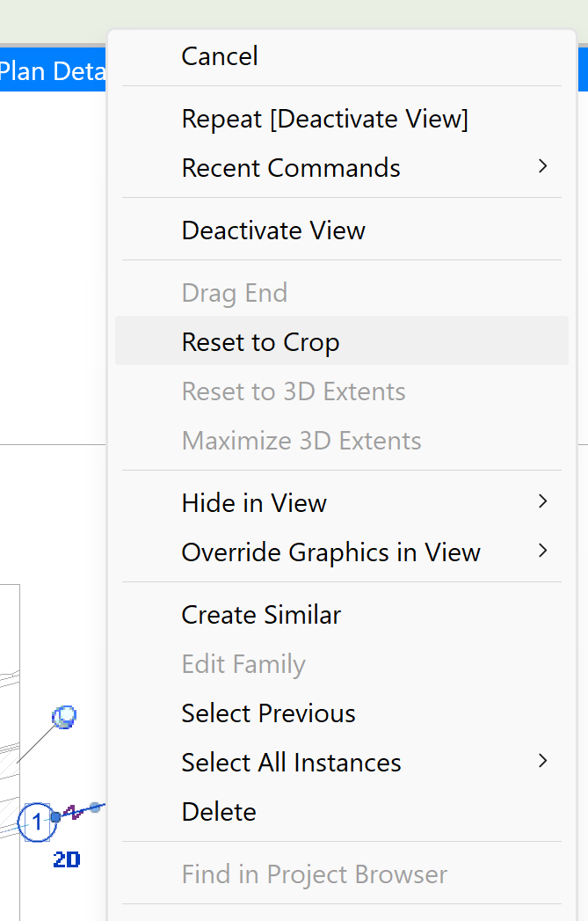
Task: Click Deactivate View
Action: click(x=272, y=230)
